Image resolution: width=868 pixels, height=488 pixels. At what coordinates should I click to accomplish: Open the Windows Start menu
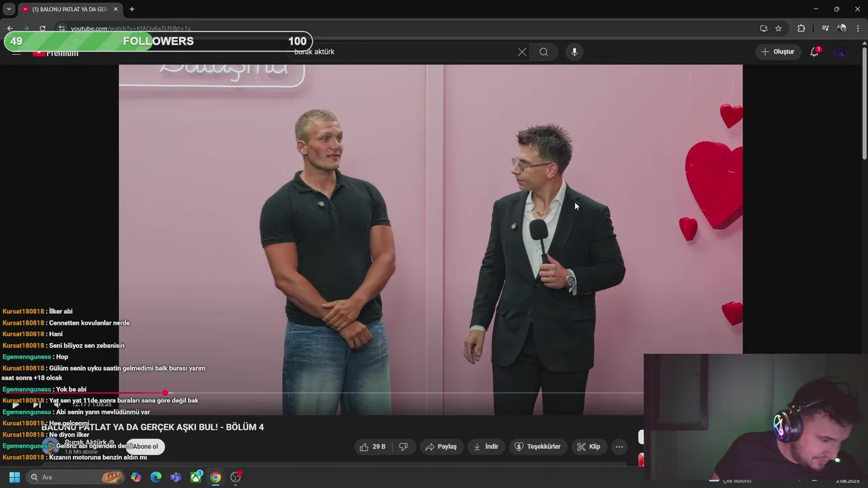coord(14,477)
